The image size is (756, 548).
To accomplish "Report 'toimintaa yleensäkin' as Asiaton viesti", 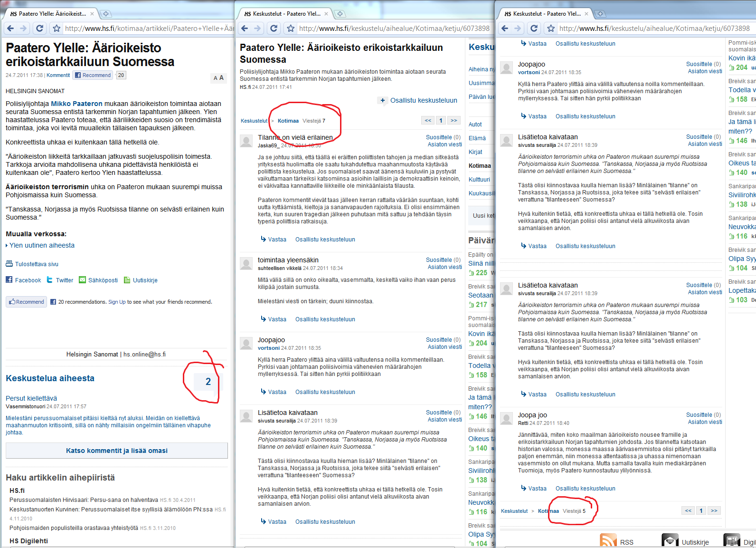I will coord(444,267).
